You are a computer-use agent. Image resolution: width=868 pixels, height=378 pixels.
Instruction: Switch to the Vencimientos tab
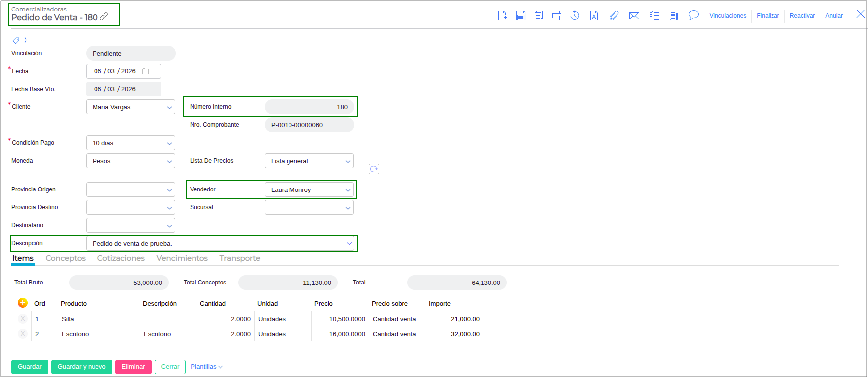click(x=182, y=258)
